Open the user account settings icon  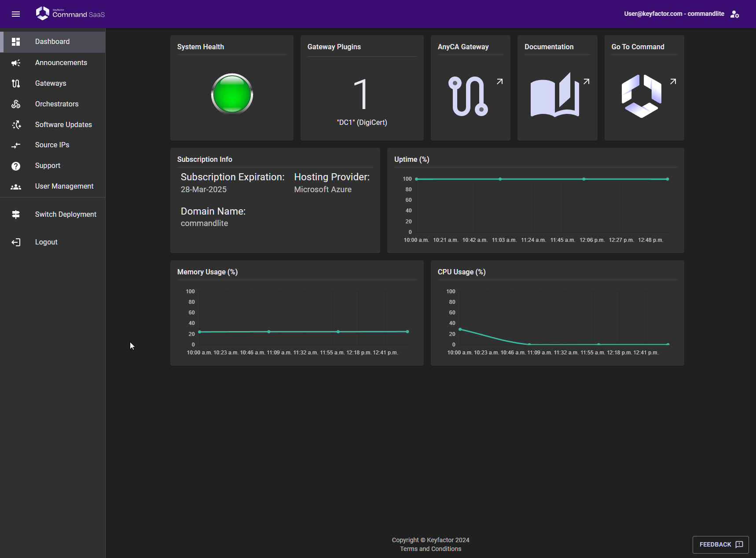734,14
